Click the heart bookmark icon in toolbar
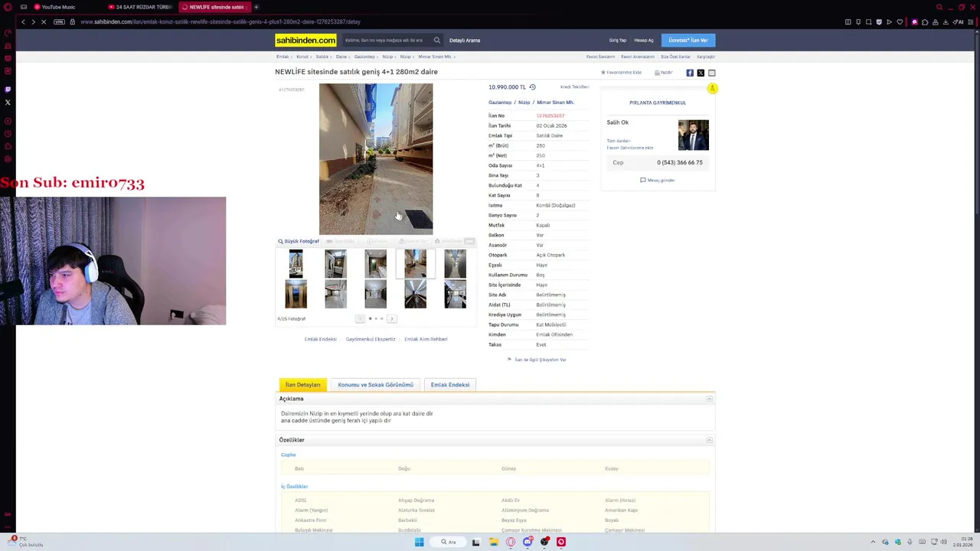Screen dimensions: 980x551 pos(900,21)
